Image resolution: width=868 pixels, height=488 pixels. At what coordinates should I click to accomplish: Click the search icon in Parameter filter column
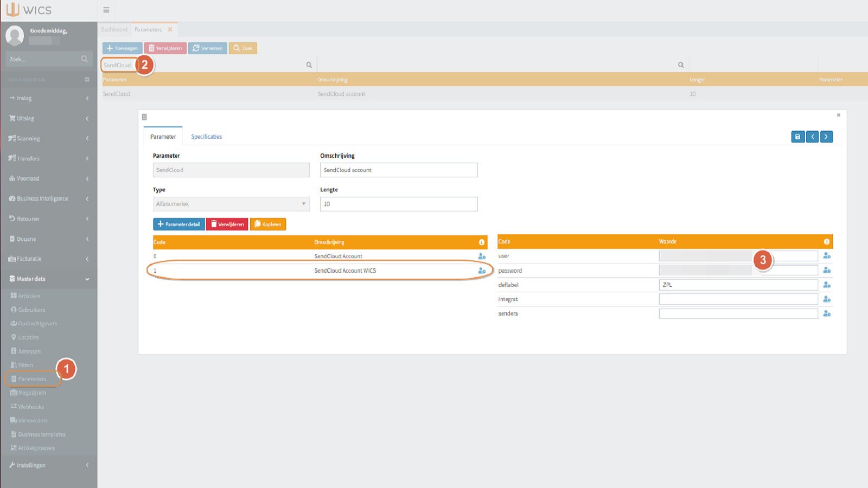click(309, 65)
